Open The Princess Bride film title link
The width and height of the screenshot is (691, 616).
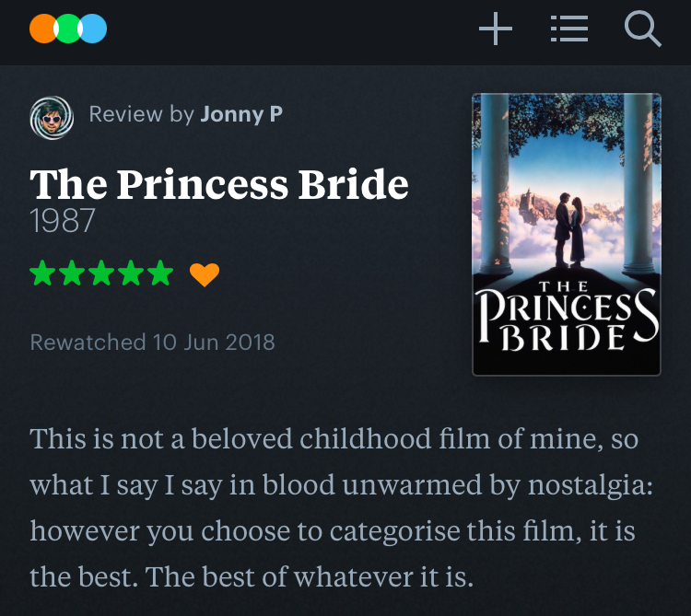point(219,185)
